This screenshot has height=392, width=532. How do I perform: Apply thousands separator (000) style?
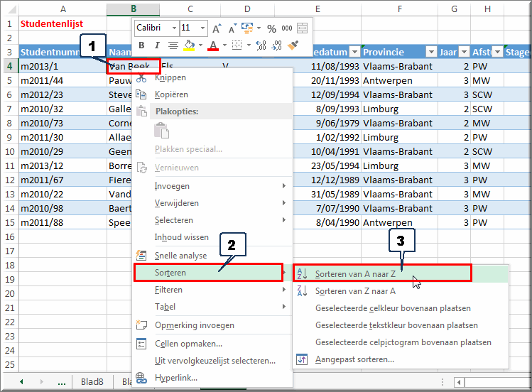tap(287, 28)
